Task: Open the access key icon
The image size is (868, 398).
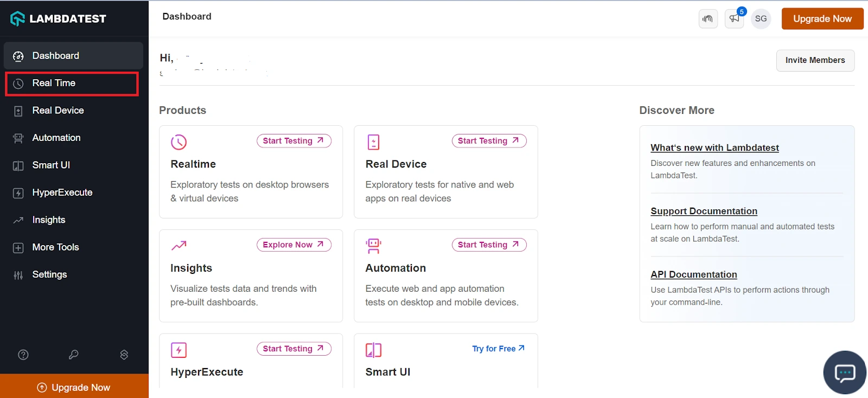Action: [74, 355]
